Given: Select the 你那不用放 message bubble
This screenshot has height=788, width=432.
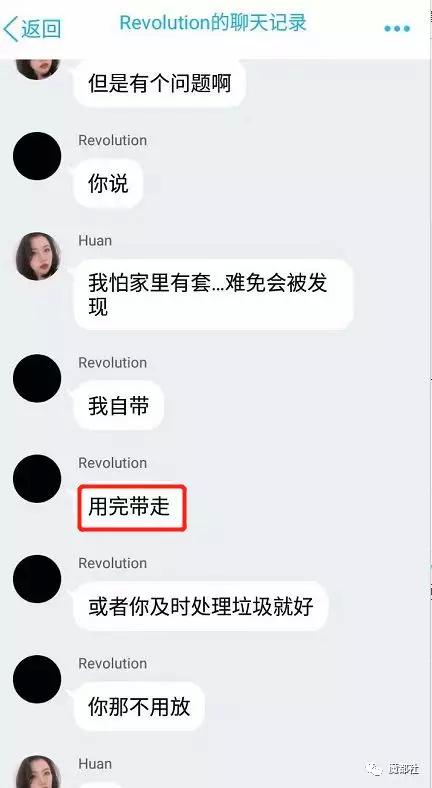Looking at the screenshot, I should point(139,706).
